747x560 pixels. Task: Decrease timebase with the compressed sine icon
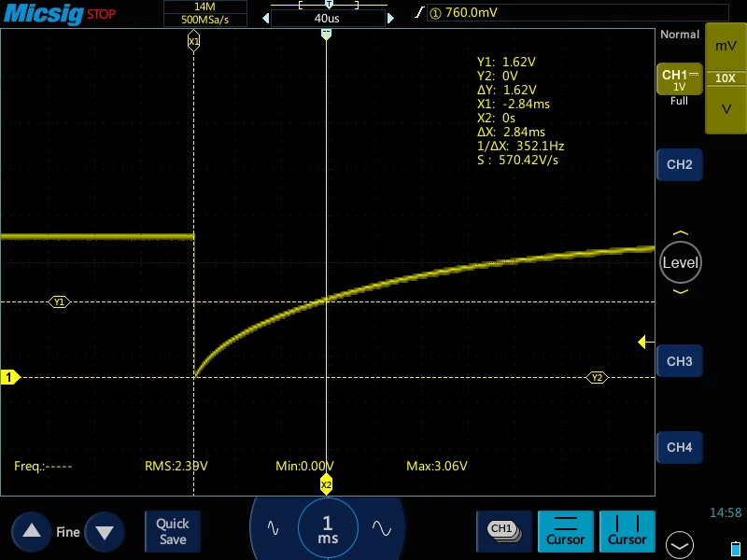273,527
